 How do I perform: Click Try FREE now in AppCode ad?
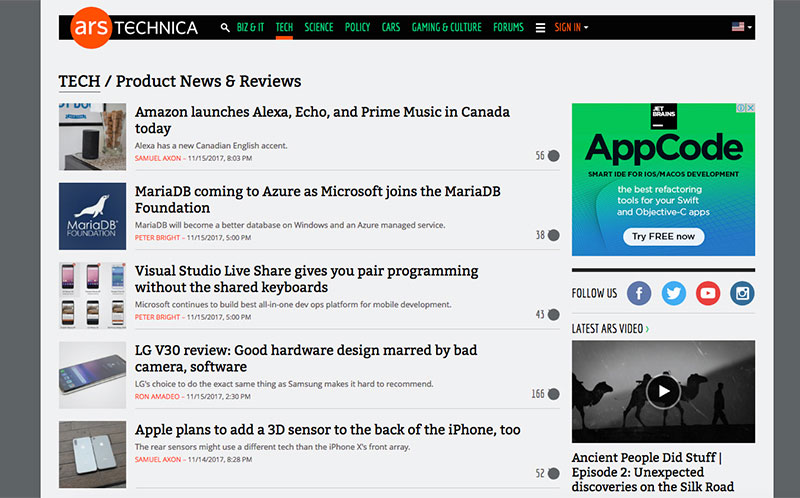pyautogui.click(x=663, y=236)
